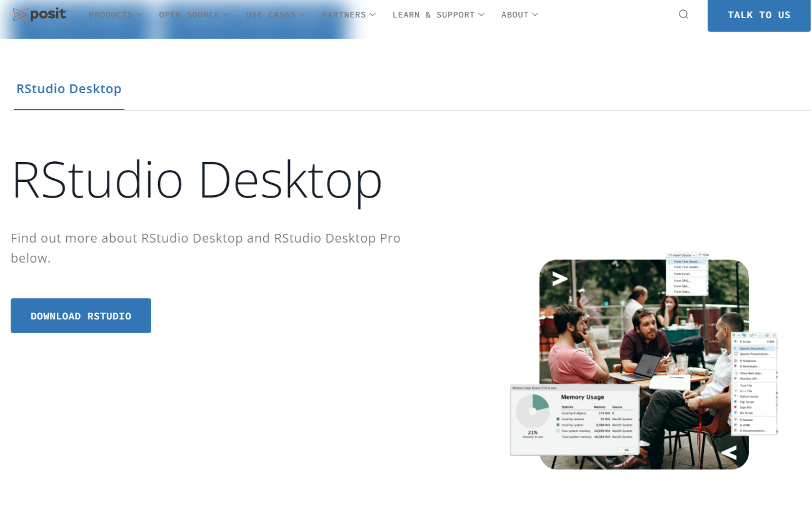Click the Posit logo
This screenshot has width=812, height=532.
tap(40, 14)
